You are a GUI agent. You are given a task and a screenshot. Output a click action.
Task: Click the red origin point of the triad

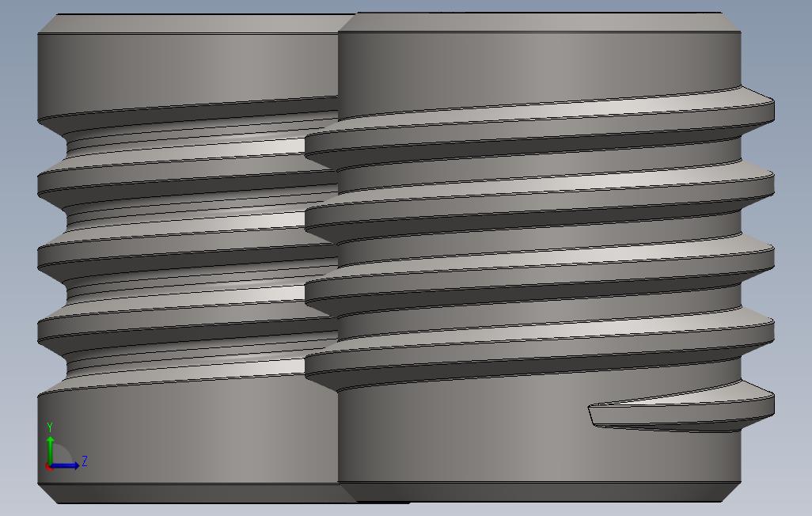point(48,468)
